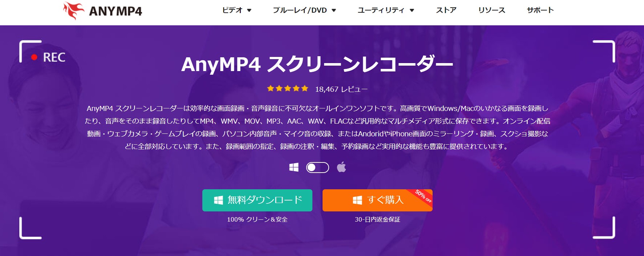Viewport: 644px width, 256px height.
Task: Click the Windows logo on the download button
Action: click(218, 200)
